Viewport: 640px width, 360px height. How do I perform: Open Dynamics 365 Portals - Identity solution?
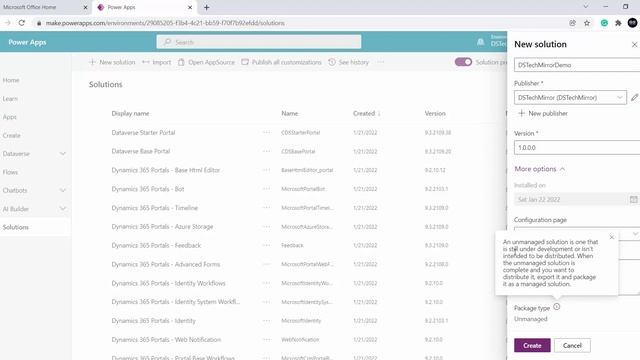(x=153, y=321)
